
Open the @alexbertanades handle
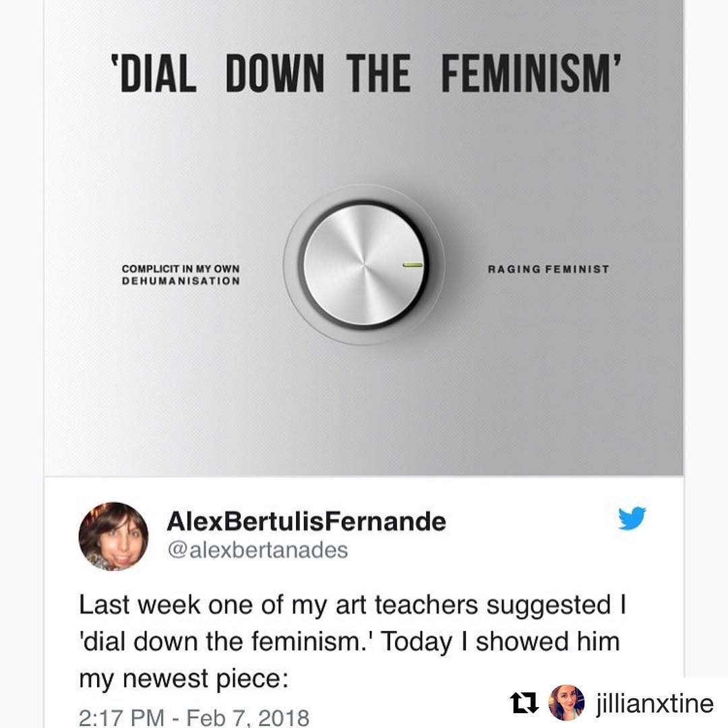257,551
